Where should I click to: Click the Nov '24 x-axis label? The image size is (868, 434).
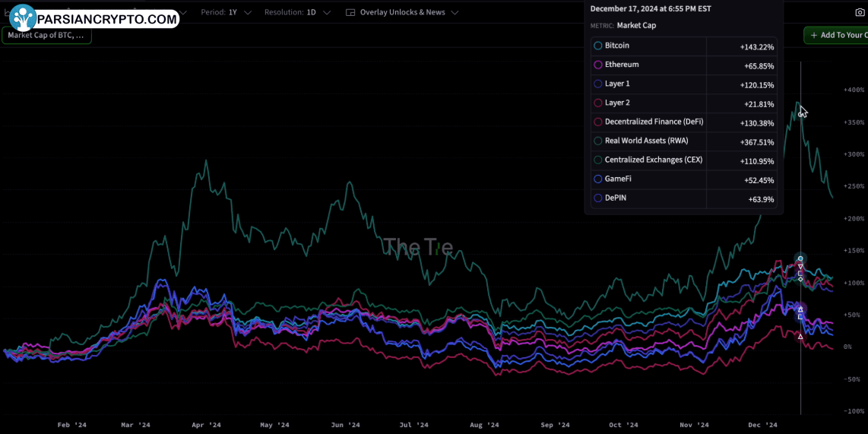click(694, 425)
